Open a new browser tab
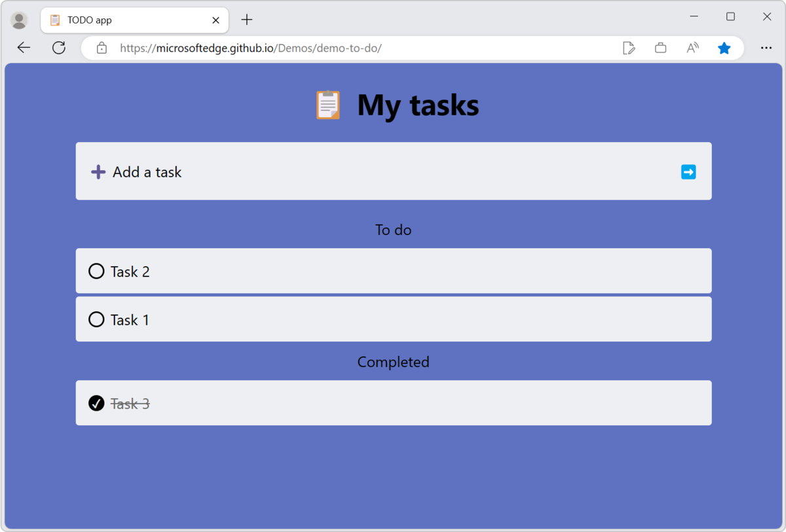The height and width of the screenshot is (532, 786). (246, 20)
